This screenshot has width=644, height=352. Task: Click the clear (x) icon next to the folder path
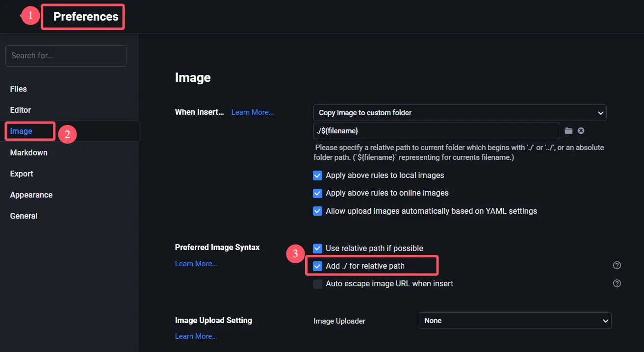pyautogui.click(x=581, y=131)
